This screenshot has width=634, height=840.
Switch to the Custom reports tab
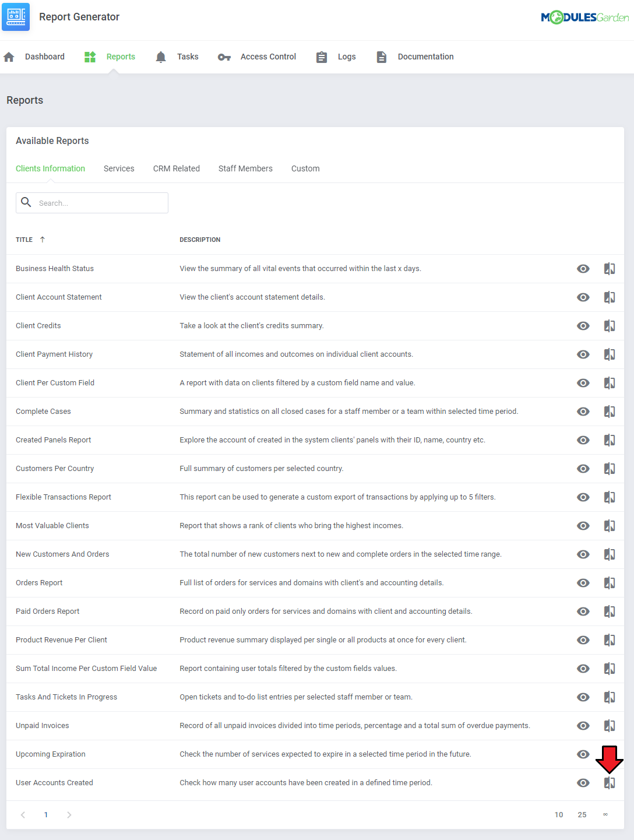(x=305, y=168)
